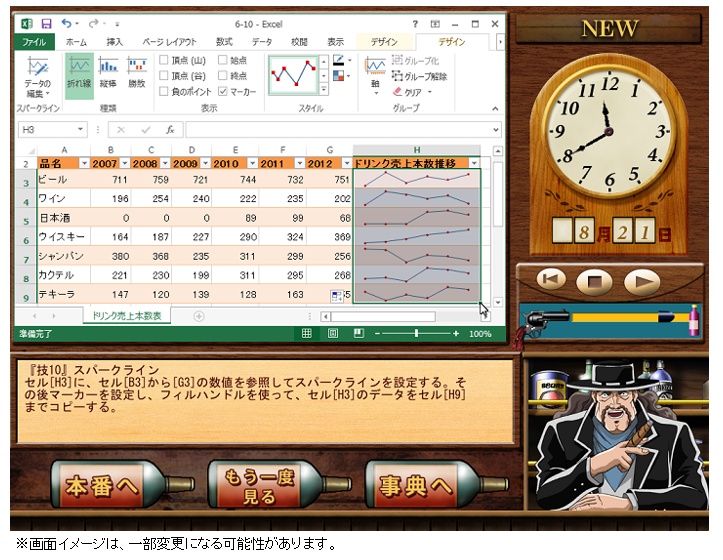Select the 縦棒 (Column) sparkline type
The height and width of the screenshot is (560, 723).
click(x=108, y=72)
